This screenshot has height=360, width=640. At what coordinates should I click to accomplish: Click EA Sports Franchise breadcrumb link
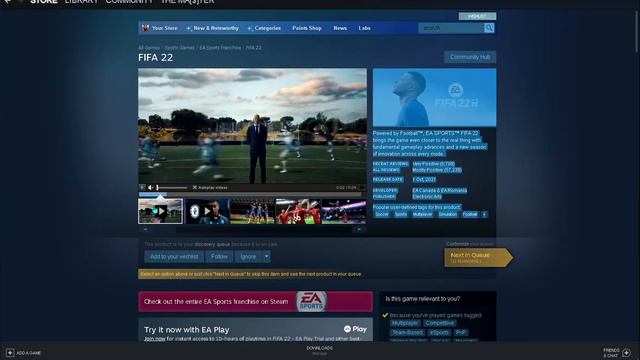220,48
